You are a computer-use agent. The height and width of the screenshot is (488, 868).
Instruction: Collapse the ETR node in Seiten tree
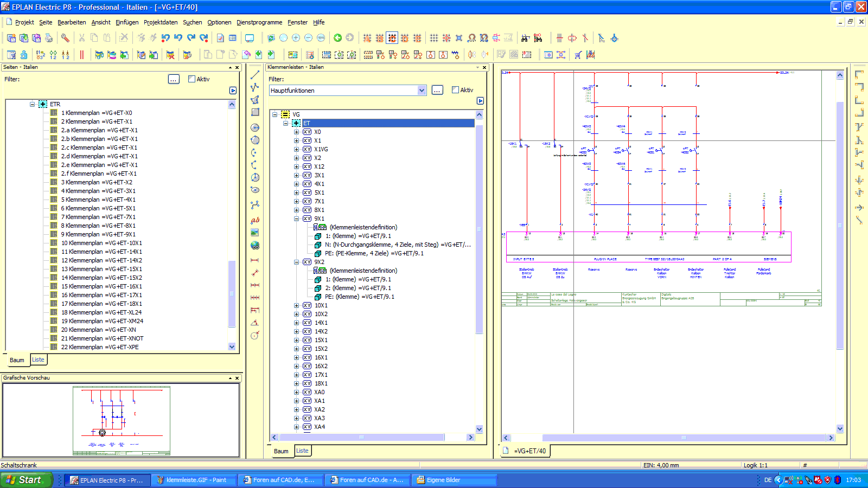(x=32, y=104)
